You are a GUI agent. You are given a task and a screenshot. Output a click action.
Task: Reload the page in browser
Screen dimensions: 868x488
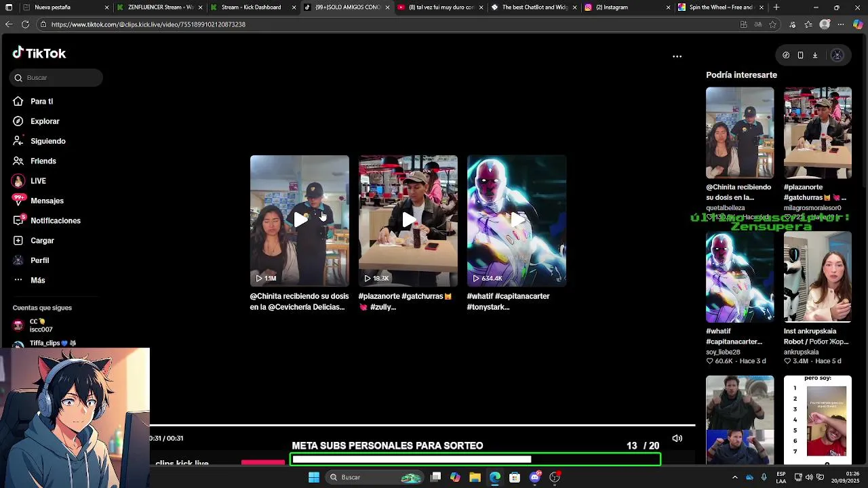(25, 24)
